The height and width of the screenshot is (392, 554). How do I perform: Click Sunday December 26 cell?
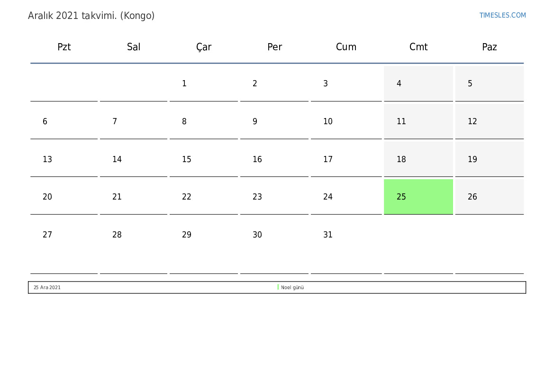click(489, 197)
